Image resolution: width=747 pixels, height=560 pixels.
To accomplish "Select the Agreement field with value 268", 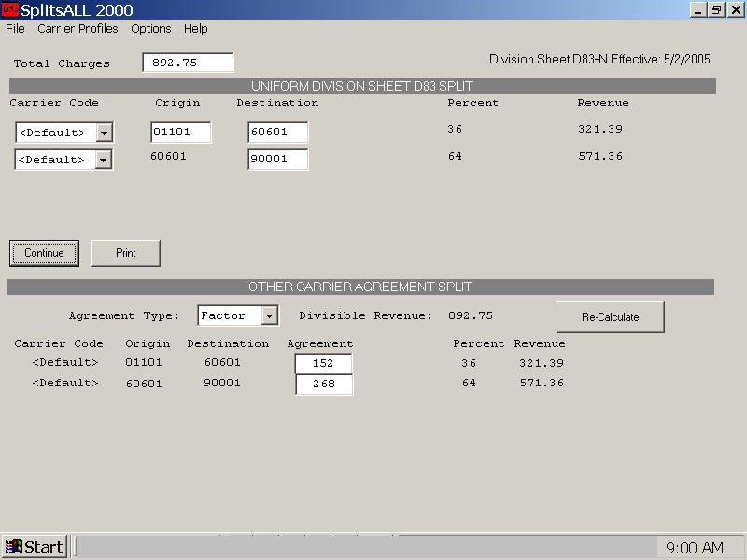I will [324, 385].
